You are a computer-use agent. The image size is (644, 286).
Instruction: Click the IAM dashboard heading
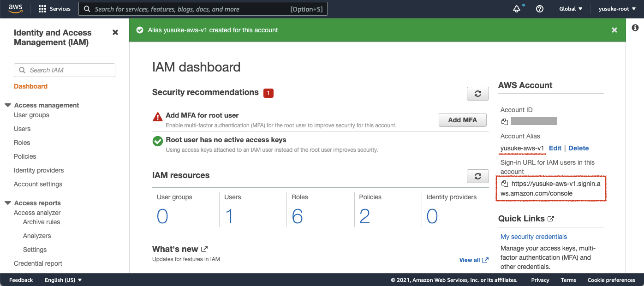[197, 67]
